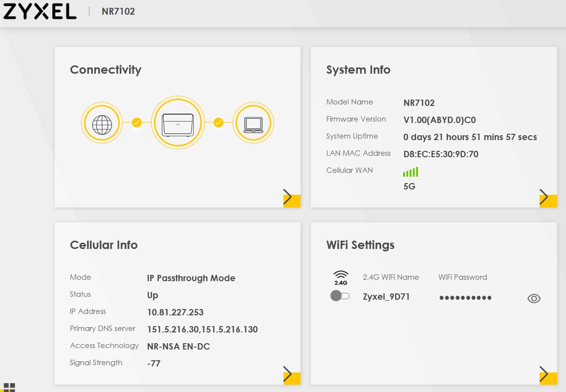Click the WiFi name Zyxel_9D71
Viewport: 566px width, 392px height.
[x=386, y=297]
